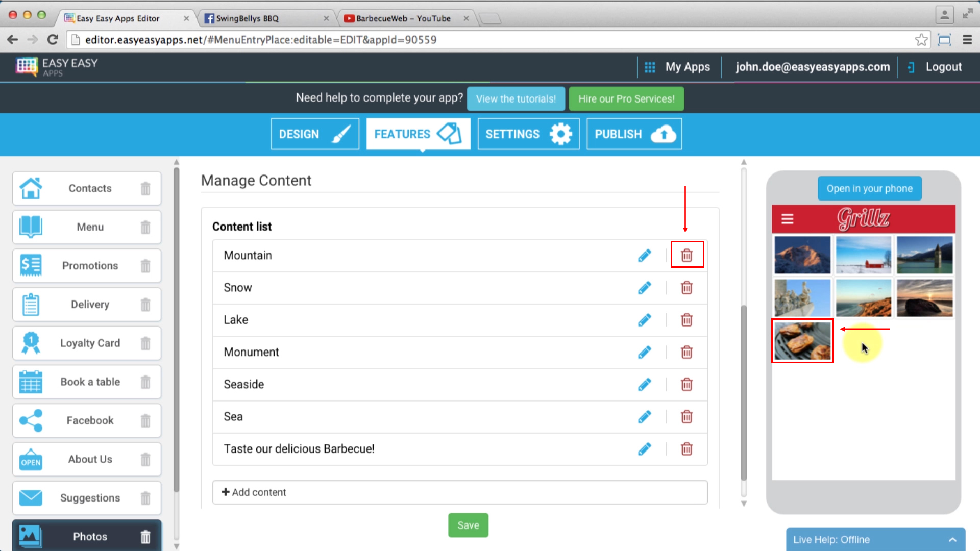Delete the "Taste our delicious Barbecue!" entry

(x=687, y=449)
